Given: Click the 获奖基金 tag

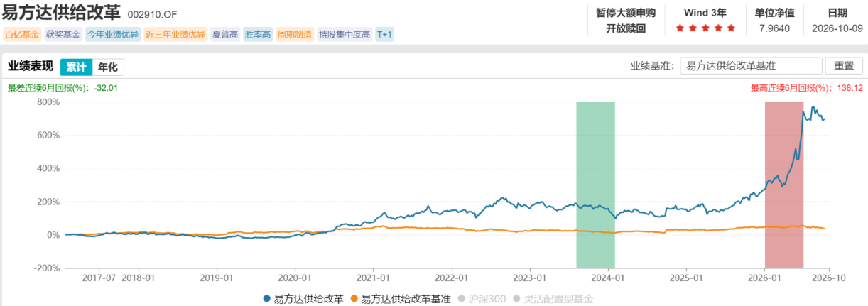Looking at the screenshot, I should (x=63, y=34).
